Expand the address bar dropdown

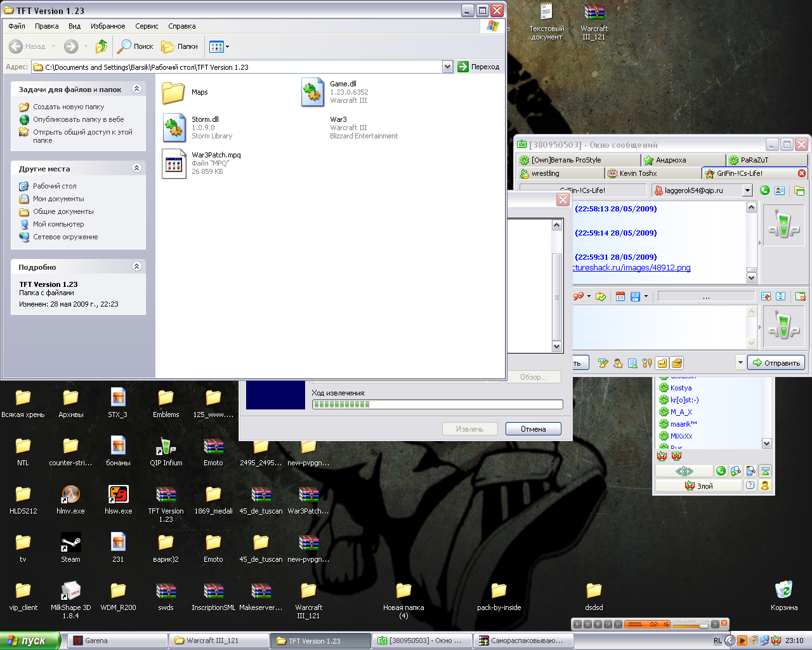(x=447, y=67)
